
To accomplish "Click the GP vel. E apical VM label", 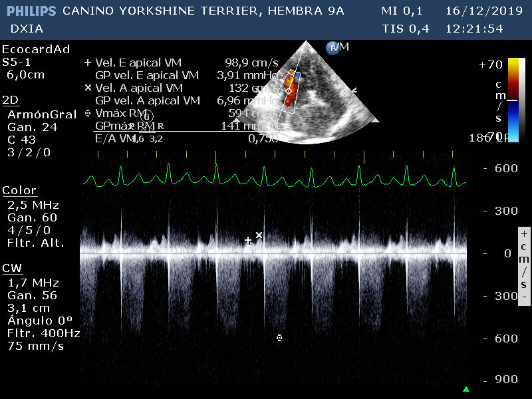I will tap(147, 75).
